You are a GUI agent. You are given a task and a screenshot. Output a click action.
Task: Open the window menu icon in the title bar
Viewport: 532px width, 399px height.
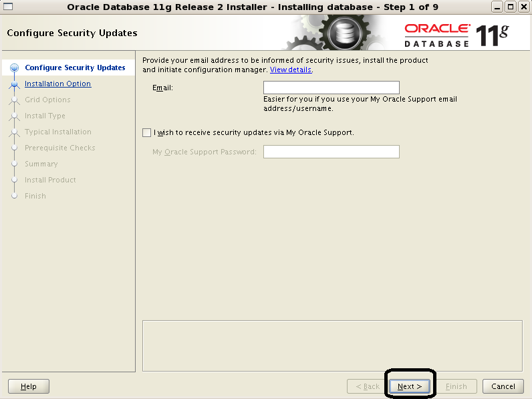coord(8,7)
